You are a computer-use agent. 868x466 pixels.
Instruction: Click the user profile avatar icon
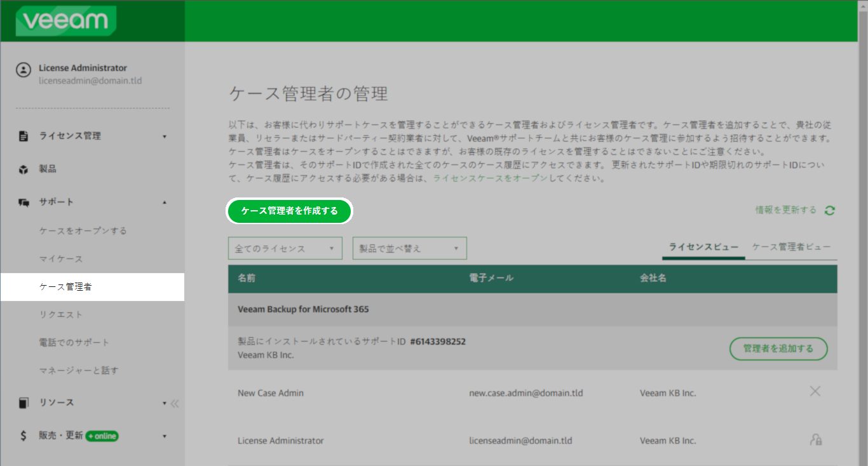[24, 70]
